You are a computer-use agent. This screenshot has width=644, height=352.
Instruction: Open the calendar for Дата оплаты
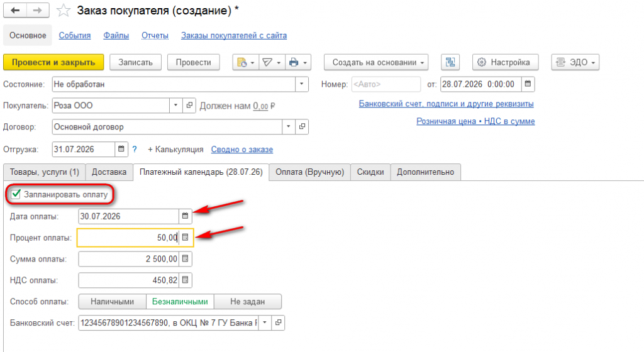coord(186,216)
